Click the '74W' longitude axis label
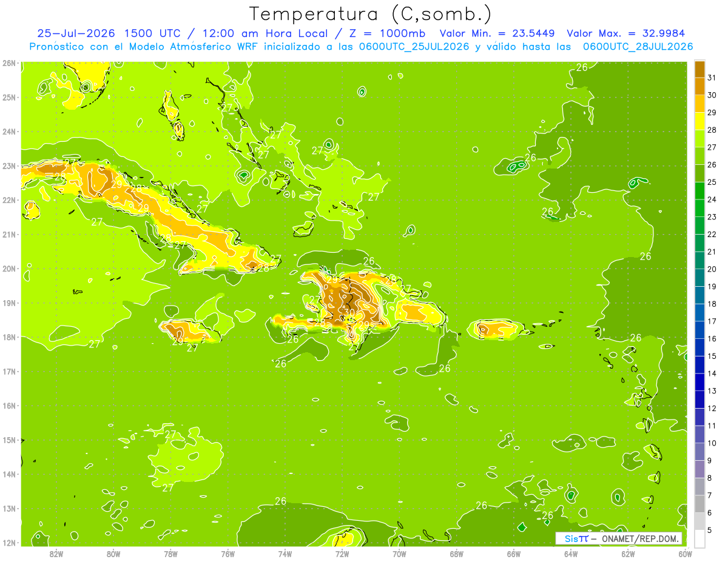The image size is (728, 562). click(x=285, y=554)
